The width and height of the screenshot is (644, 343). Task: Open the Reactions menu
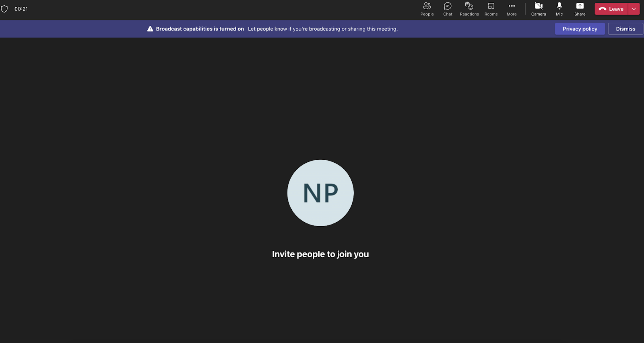pyautogui.click(x=469, y=9)
